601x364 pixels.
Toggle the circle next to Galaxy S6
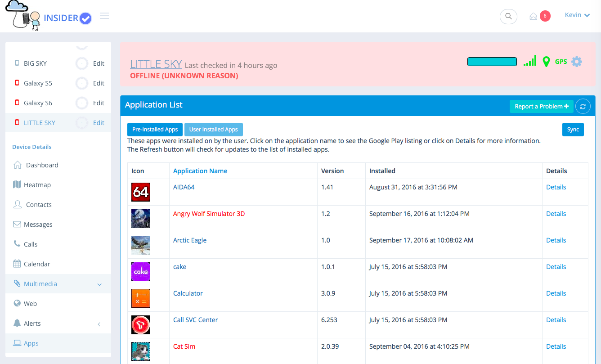pyautogui.click(x=82, y=103)
